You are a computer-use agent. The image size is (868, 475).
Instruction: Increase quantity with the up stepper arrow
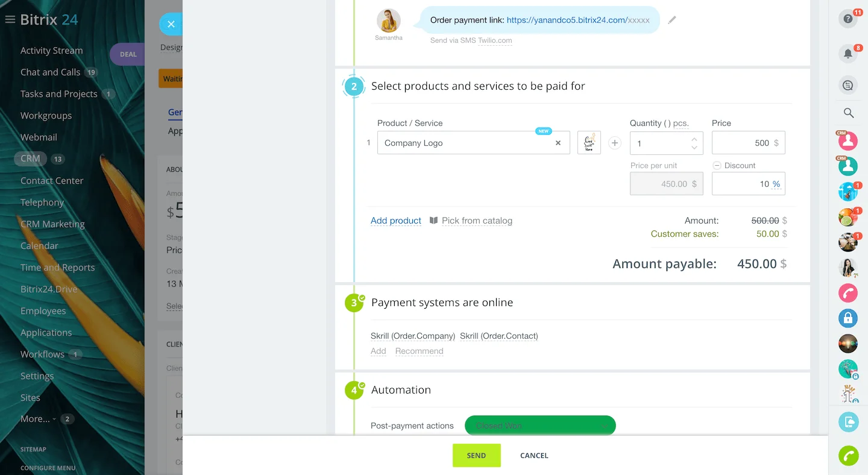[694, 139]
